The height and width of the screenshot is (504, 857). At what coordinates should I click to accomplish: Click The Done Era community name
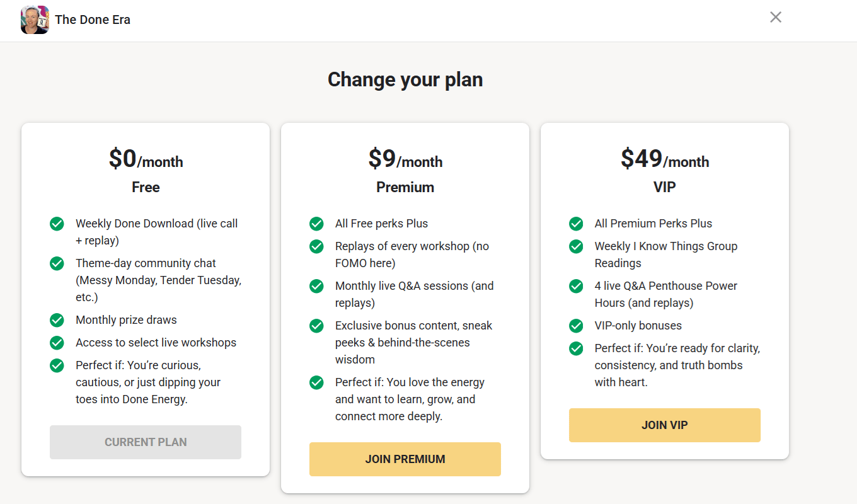[93, 20]
